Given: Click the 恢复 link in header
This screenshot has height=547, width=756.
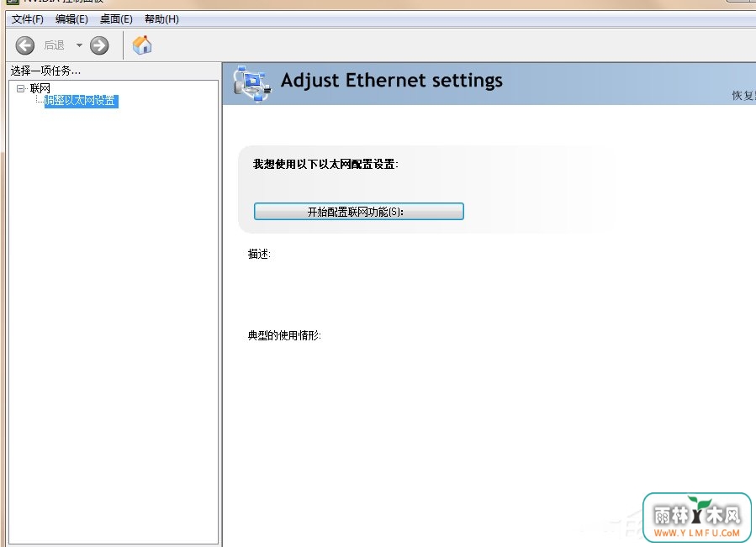Looking at the screenshot, I should [743, 96].
